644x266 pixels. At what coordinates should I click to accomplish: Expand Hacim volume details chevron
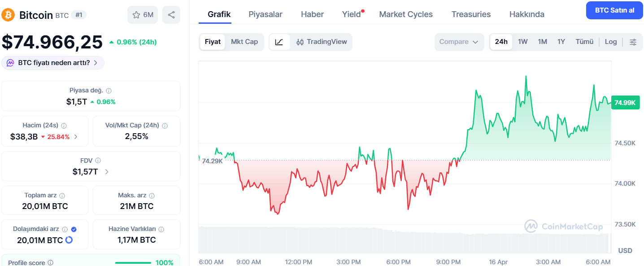pos(76,137)
